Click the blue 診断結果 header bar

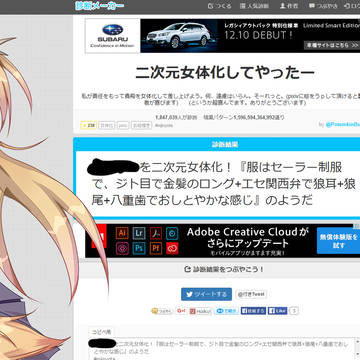(217, 144)
